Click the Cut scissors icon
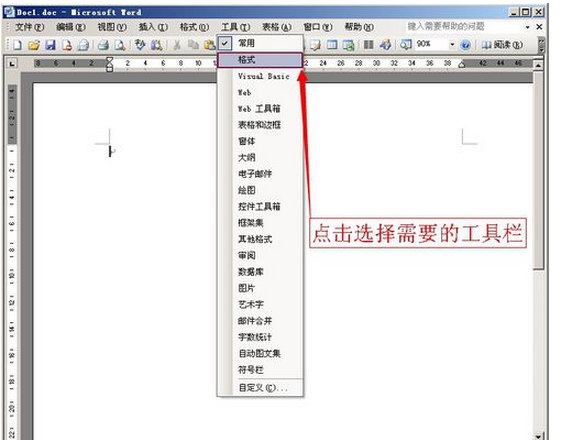This screenshot has height=440, width=563. (177, 45)
